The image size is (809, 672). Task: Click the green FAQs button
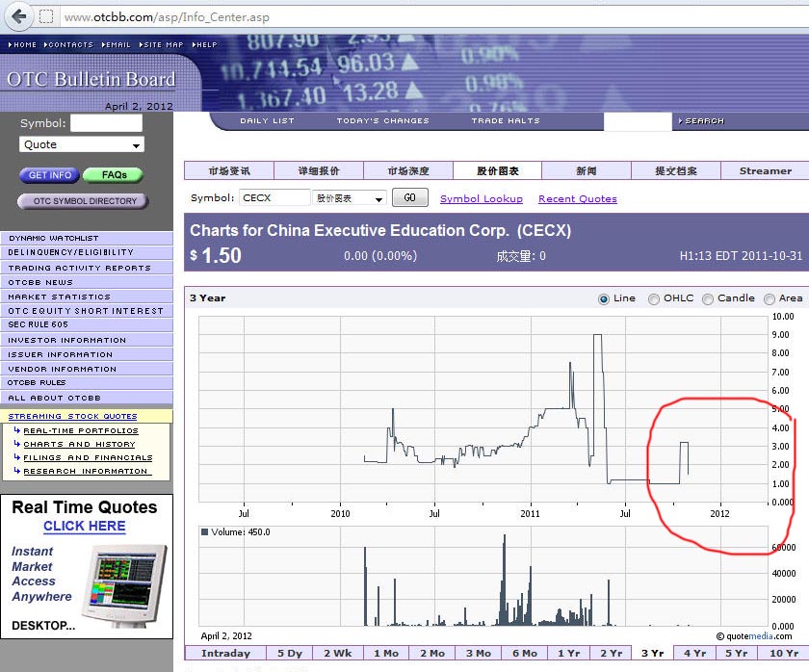click(x=113, y=175)
